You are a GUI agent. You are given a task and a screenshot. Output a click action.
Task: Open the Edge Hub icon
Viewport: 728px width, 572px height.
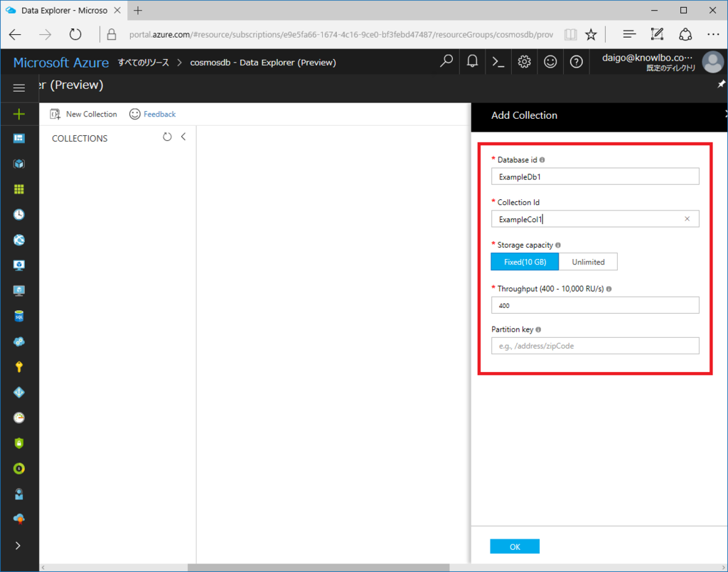pos(629,34)
